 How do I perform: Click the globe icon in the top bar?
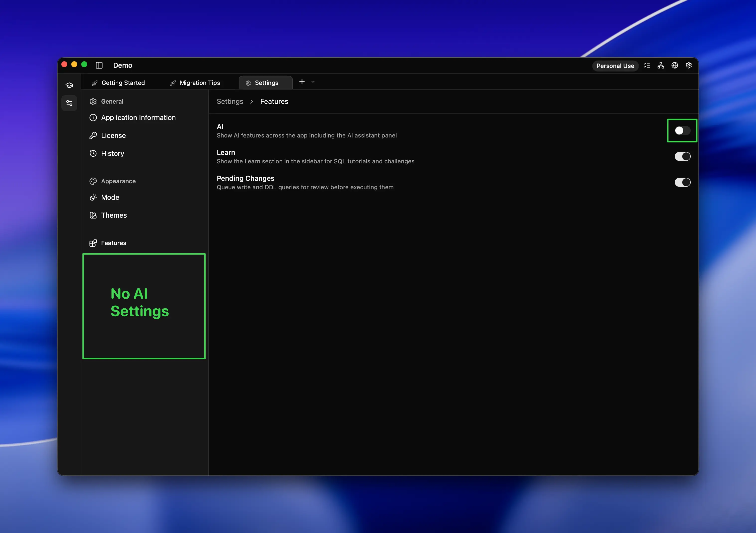click(675, 66)
